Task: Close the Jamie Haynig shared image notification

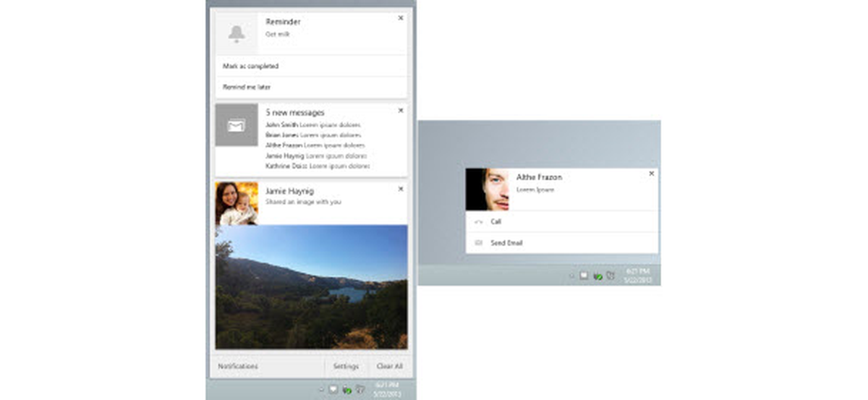Action: pos(401,189)
